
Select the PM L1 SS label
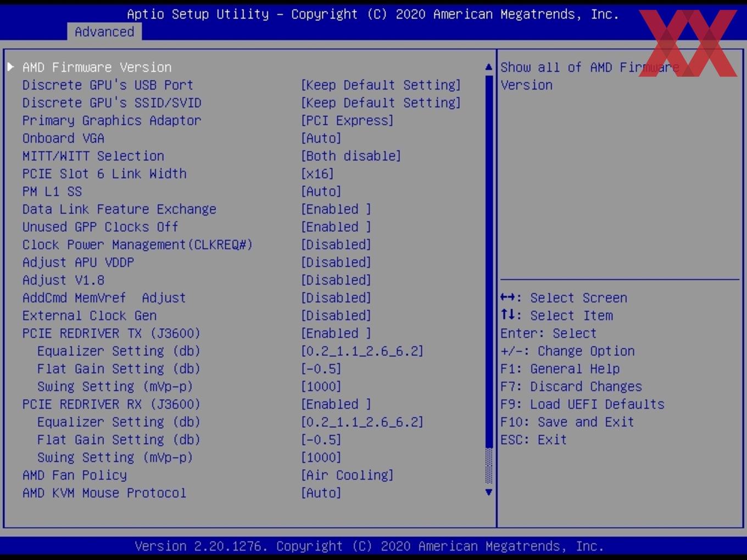click(52, 192)
